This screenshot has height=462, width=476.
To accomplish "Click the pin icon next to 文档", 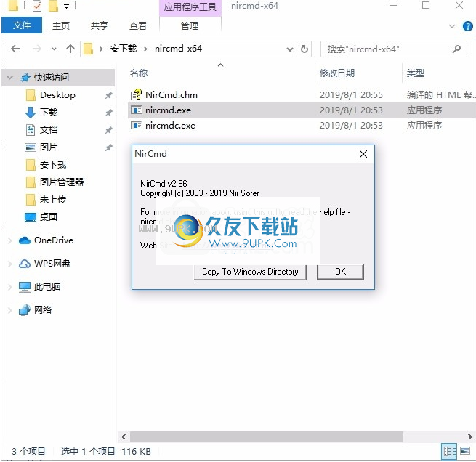I will [109, 130].
